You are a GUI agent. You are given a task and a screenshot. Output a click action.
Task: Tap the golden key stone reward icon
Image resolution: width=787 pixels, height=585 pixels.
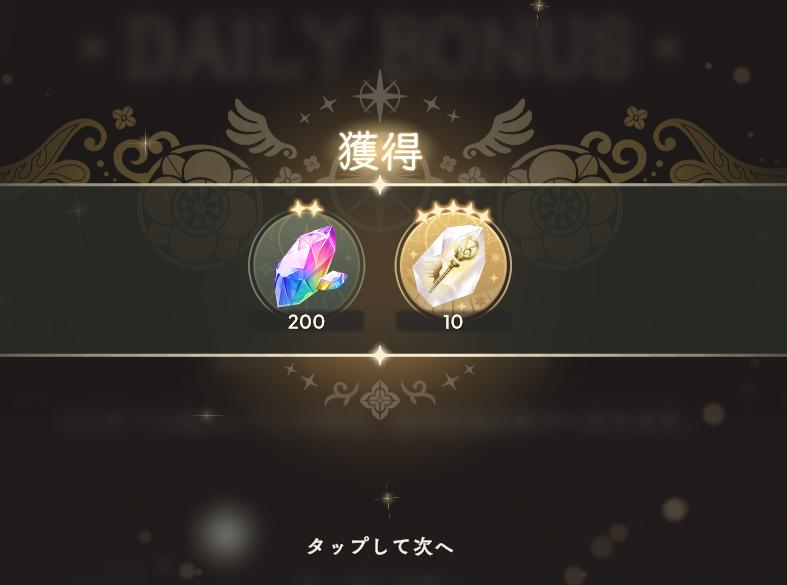(453, 266)
